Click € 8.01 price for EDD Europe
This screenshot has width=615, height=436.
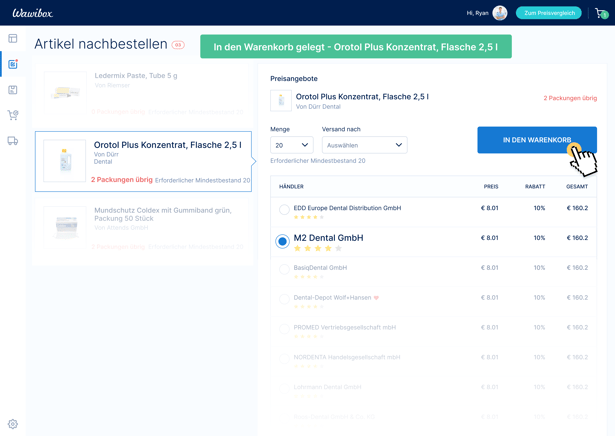[489, 208]
